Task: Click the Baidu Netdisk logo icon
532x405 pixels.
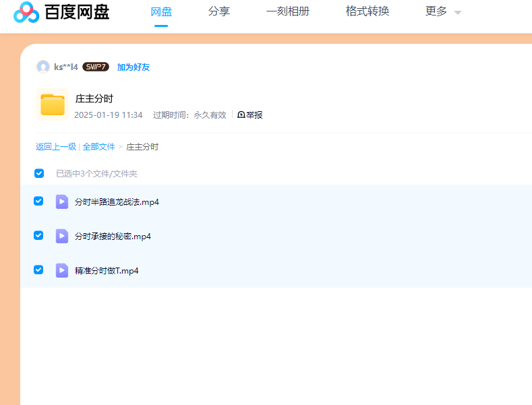Action: (26, 12)
